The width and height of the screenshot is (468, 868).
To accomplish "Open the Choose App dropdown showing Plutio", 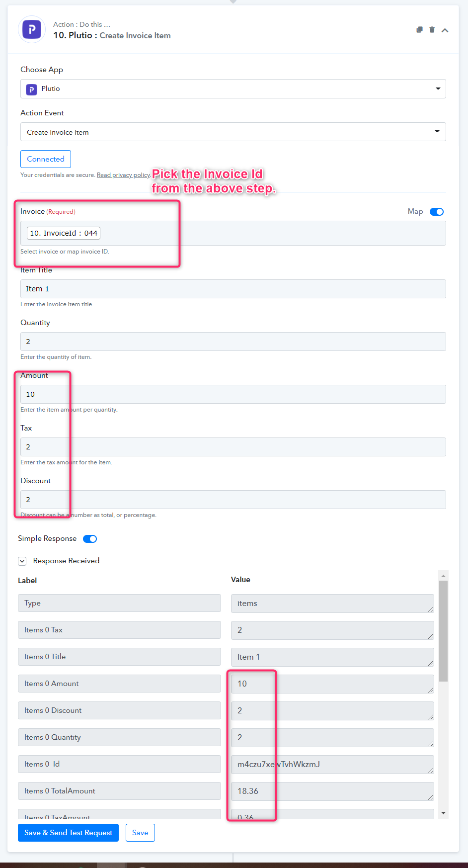I will point(233,89).
